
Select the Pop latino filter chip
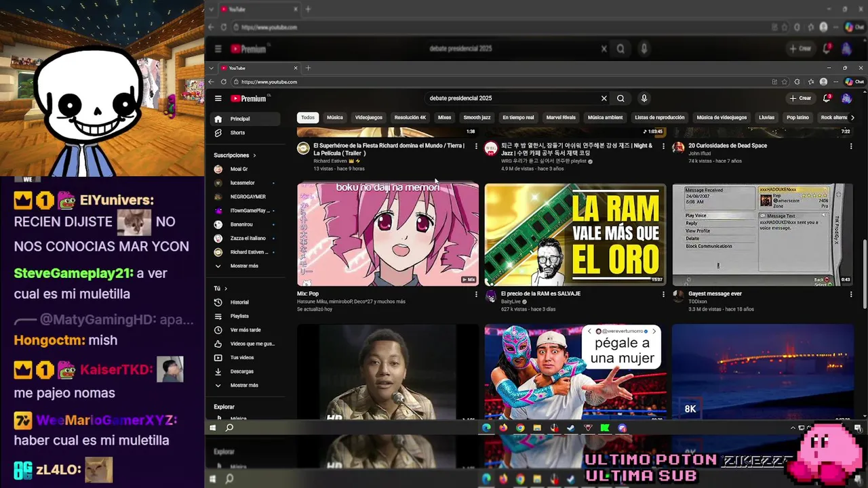coord(797,117)
